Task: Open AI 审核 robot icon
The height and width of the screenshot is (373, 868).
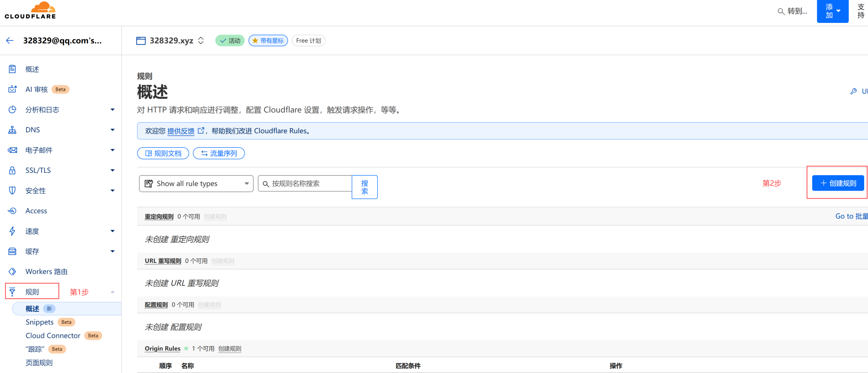Action: point(12,89)
